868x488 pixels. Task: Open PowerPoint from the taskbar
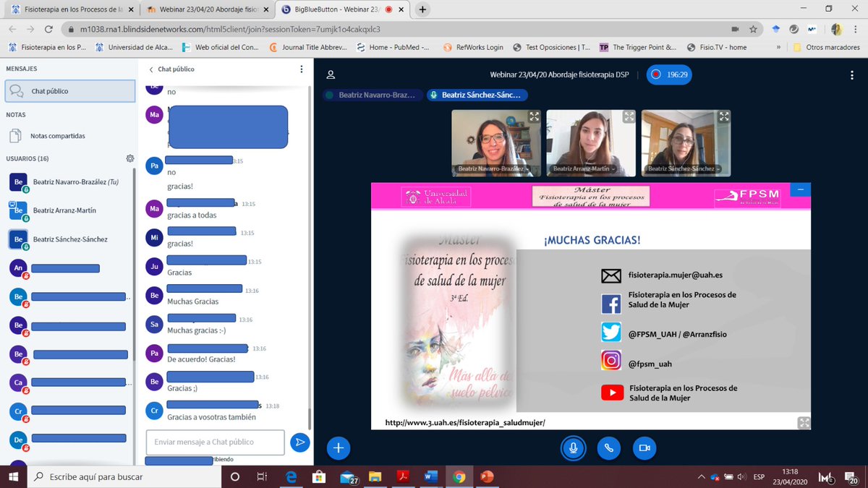[486, 477]
